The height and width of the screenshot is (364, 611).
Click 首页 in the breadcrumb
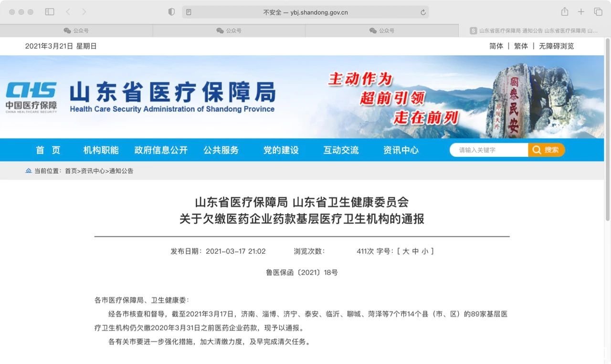(x=71, y=171)
